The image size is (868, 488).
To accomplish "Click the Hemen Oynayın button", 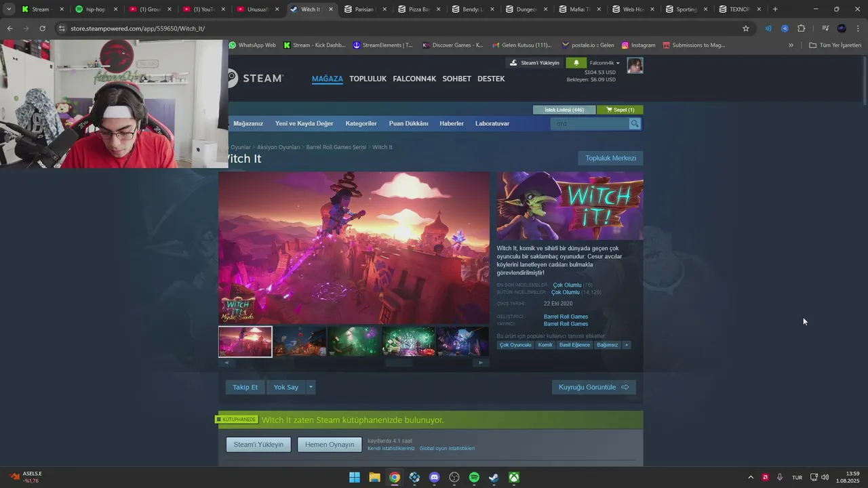I will [x=330, y=445].
